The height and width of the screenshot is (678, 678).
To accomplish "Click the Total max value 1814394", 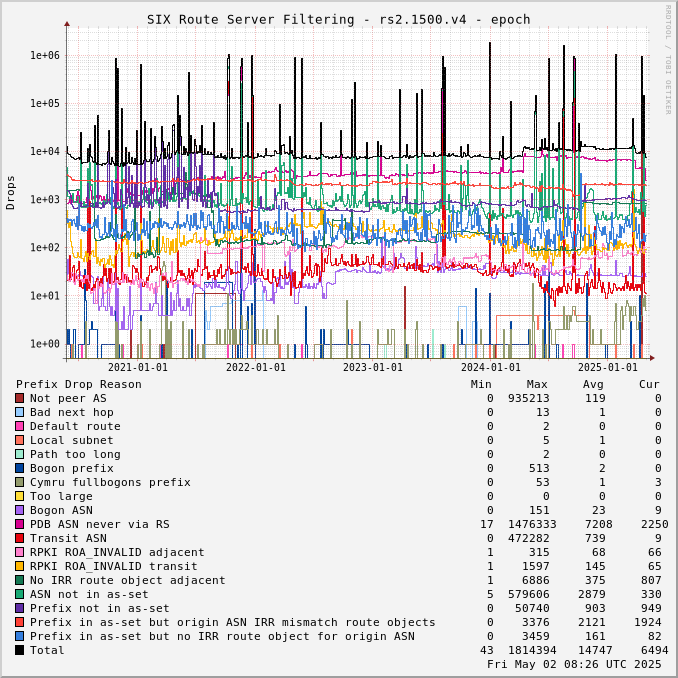I will (532, 650).
